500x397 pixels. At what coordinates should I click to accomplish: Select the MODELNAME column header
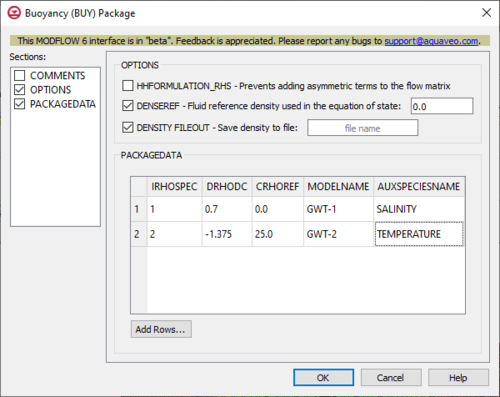pyautogui.click(x=338, y=186)
